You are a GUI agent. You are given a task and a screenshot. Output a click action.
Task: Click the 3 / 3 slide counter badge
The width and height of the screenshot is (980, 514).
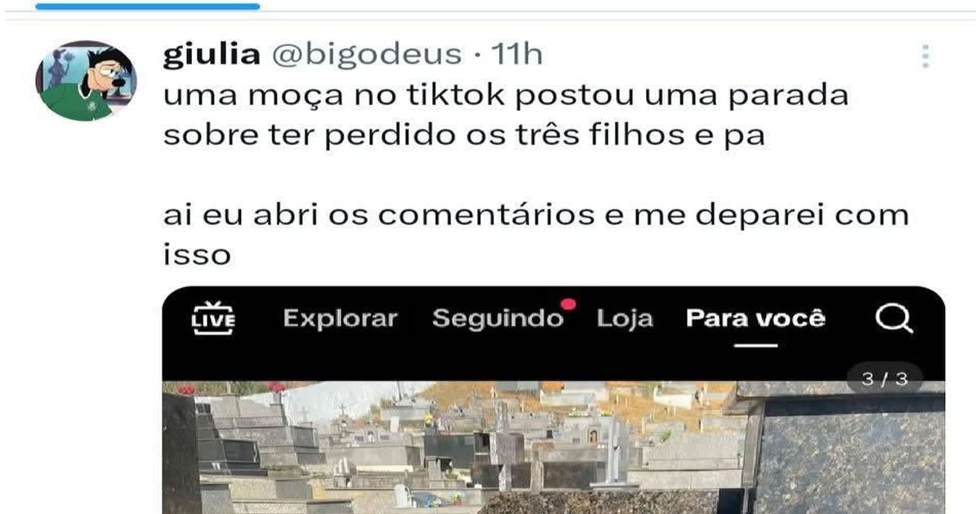pyautogui.click(x=884, y=379)
